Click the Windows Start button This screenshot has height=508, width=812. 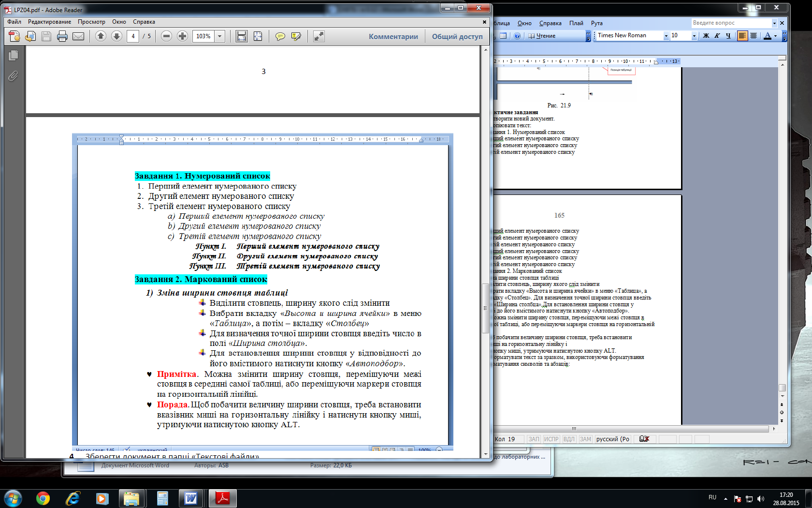[13, 498]
